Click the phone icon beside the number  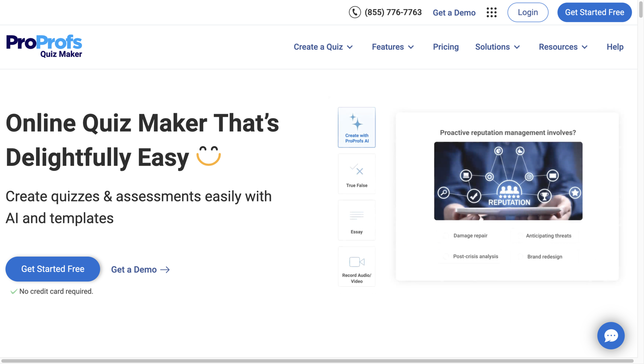[x=355, y=12]
